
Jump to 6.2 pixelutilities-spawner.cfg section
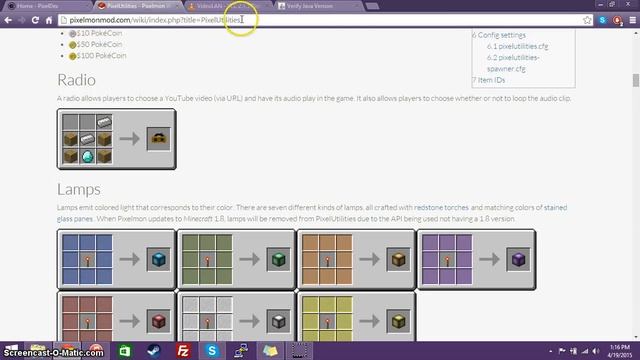(513, 63)
